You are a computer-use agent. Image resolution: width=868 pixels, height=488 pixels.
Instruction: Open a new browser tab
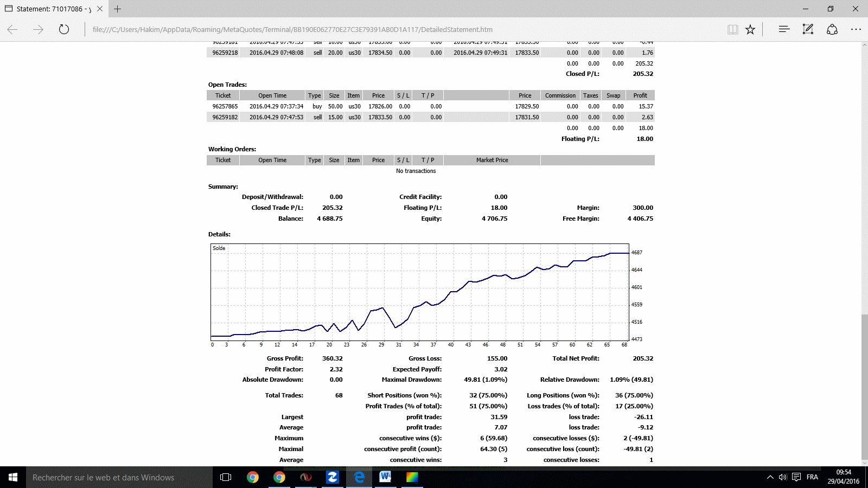[x=118, y=9]
